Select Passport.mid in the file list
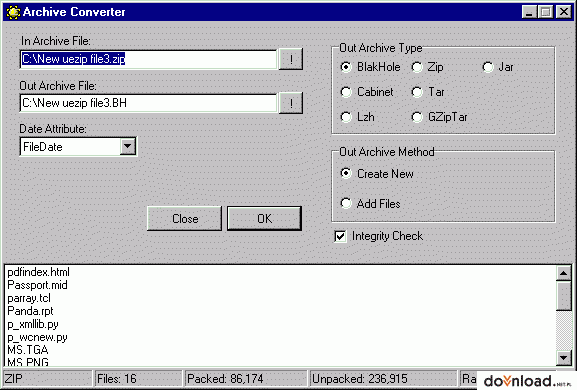Image resolution: width=577 pixels, height=390 pixels. (x=38, y=285)
